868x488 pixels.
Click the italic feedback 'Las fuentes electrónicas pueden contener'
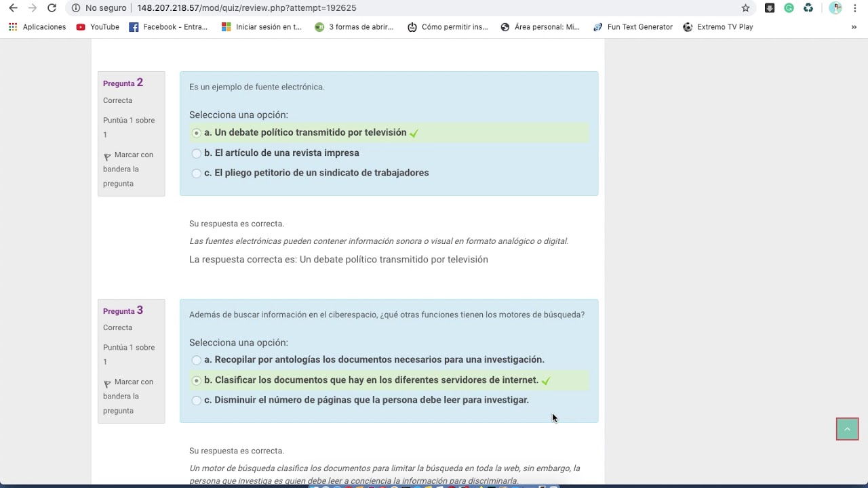pyautogui.click(x=378, y=241)
